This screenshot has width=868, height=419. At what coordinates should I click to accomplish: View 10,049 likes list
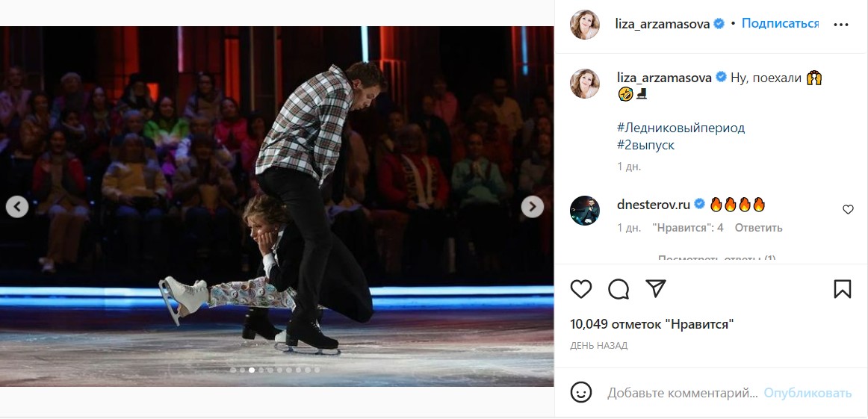[x=652, y=324]
